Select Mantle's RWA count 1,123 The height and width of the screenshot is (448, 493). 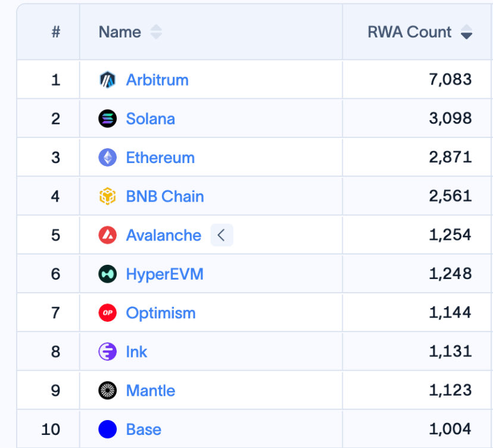(x=450, y=390)
